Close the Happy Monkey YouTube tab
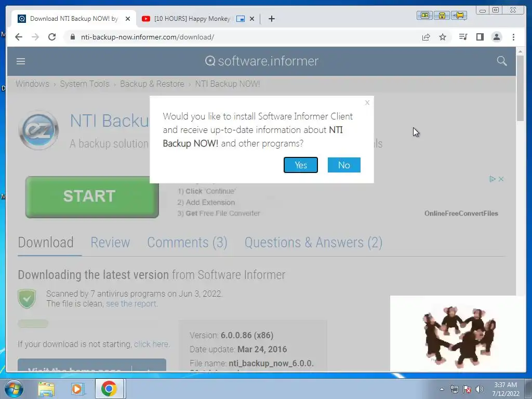The image size is (532, 399). click(x=252, y=19)
